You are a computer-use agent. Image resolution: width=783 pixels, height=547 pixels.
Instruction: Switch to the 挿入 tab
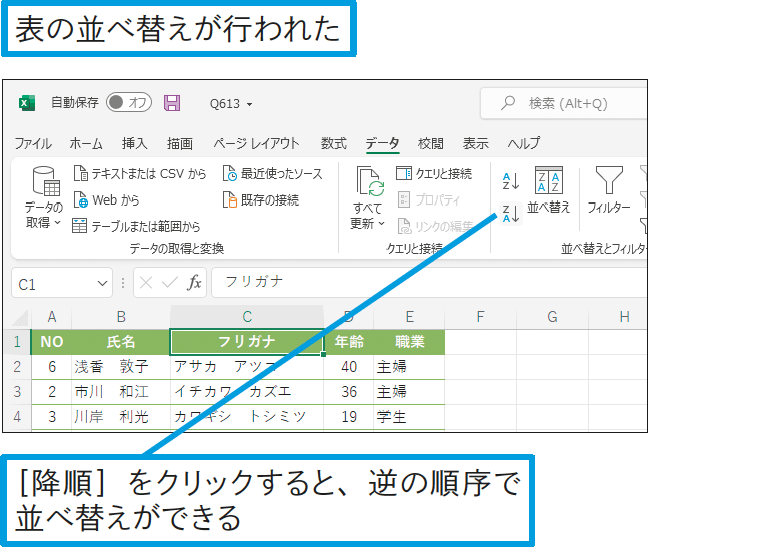pos(135,143)
